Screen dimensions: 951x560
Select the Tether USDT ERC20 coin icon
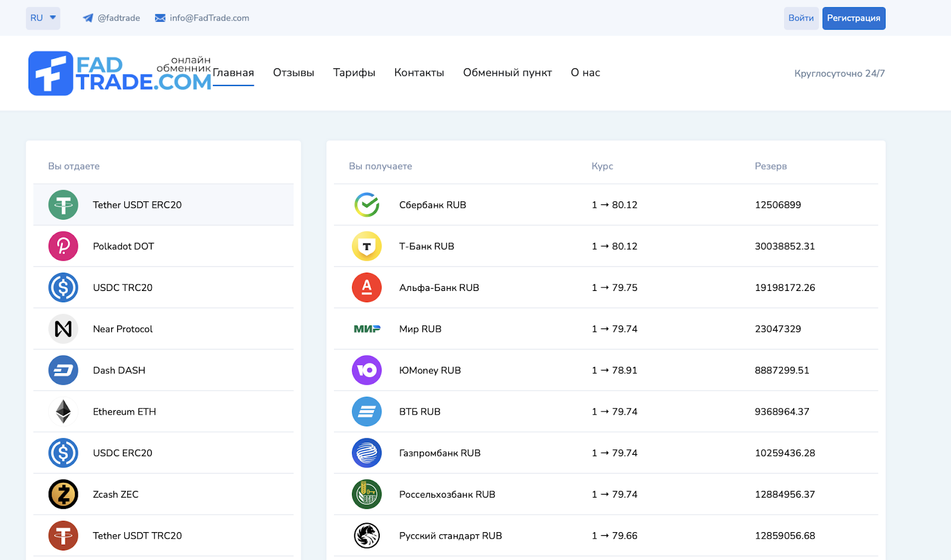click(63, 204)
